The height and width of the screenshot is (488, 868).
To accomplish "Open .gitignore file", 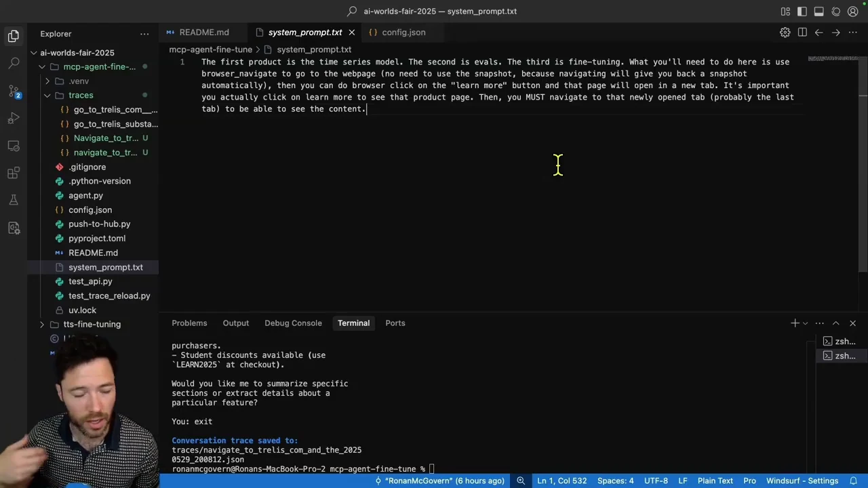I will coord(87,167).
